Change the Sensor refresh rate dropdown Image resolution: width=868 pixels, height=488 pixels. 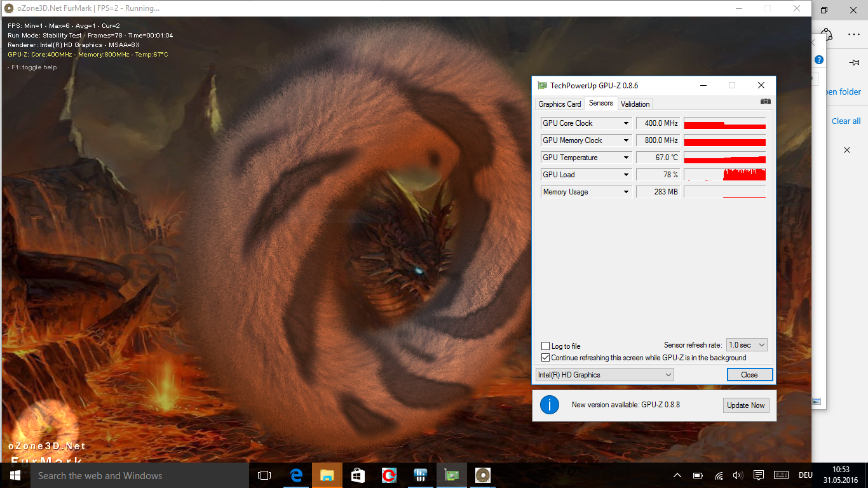747,345
